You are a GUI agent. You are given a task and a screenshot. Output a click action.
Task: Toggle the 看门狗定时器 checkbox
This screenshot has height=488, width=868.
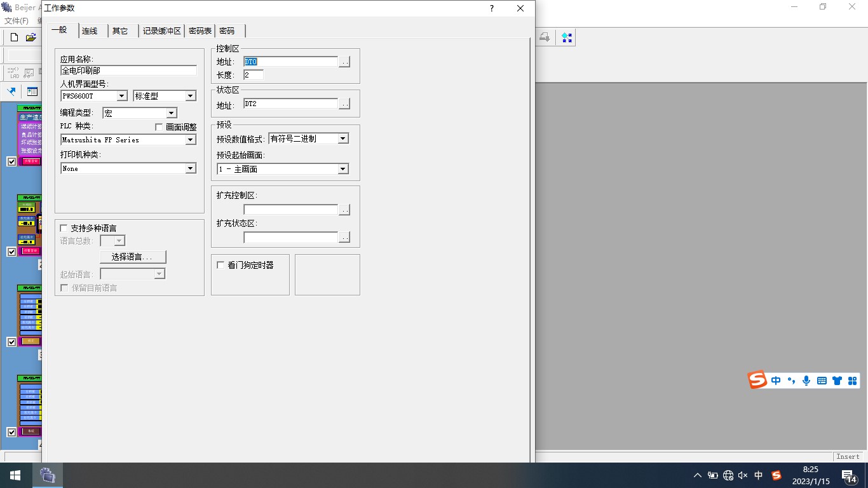tap(221, 265)
